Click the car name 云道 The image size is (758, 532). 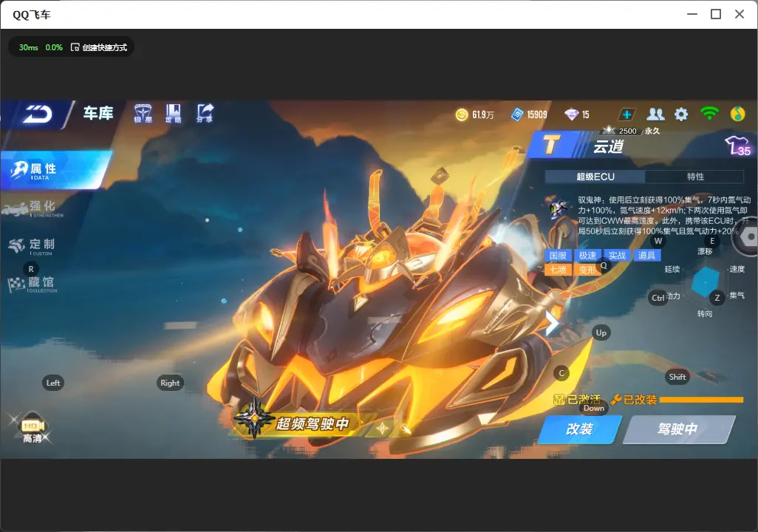tap(608, 146)
